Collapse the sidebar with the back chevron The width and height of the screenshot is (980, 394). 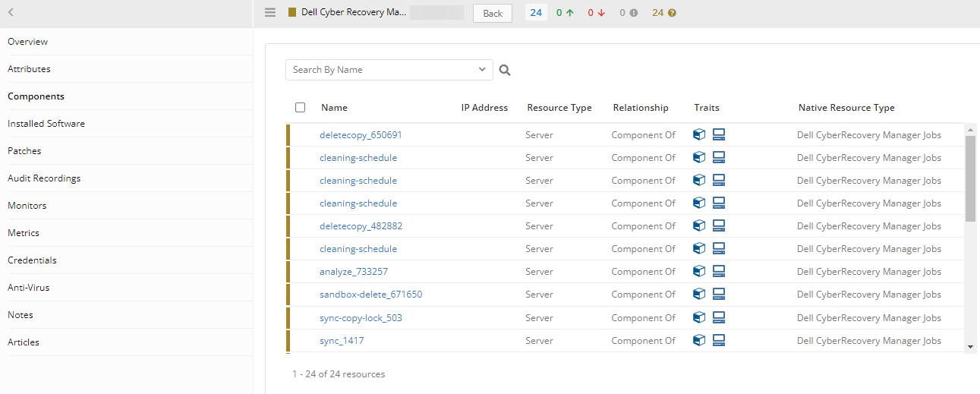[11, 13]
